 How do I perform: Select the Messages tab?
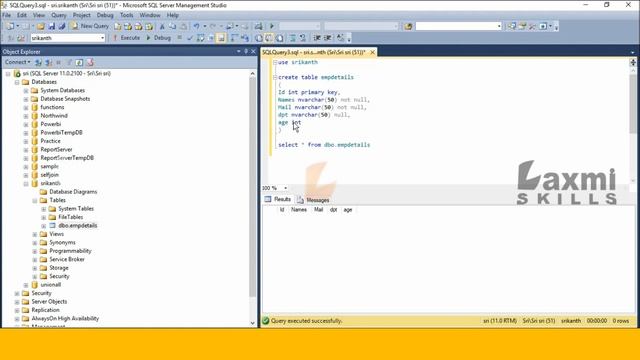tap(313, 200)
